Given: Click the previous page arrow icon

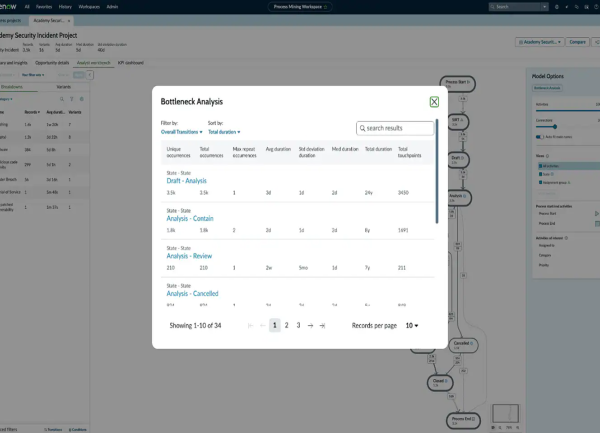Looking at the screenshot, I should [262, 326].
